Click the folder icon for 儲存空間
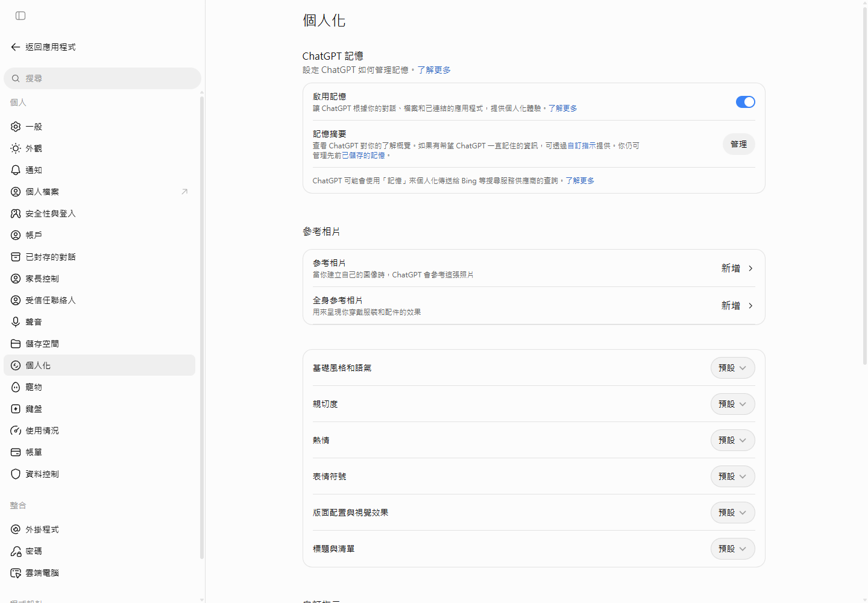Image resolution: width=868 pixels, height=603 pixels. coord(16,344)
